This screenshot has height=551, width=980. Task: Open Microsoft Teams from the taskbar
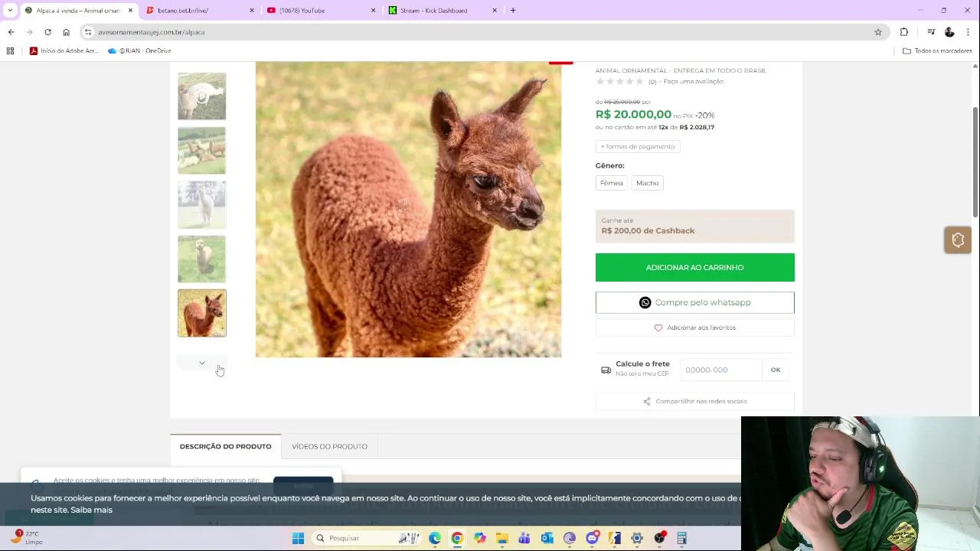(524, 538)
